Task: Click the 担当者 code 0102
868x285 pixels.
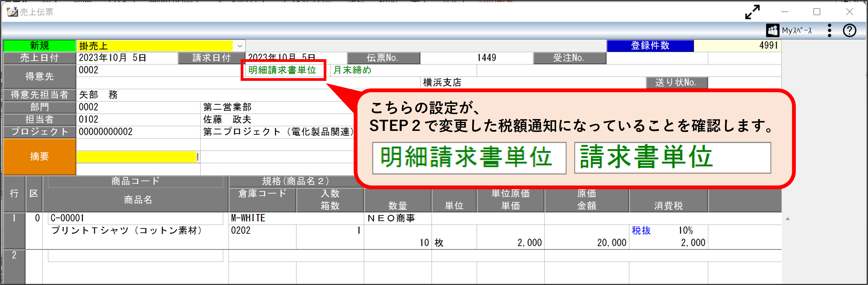Action: pos(88,120)
